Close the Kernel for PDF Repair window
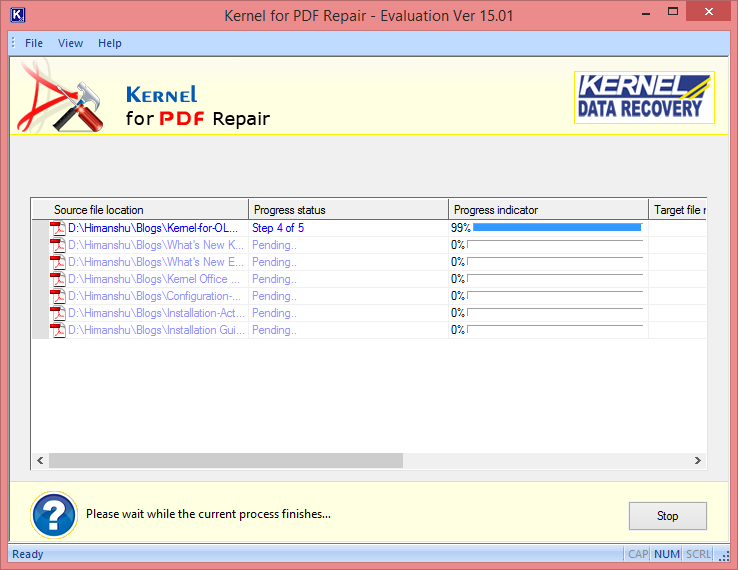This screenshot has height=570, width=738. pyautogui.click(x=708, y=12)
